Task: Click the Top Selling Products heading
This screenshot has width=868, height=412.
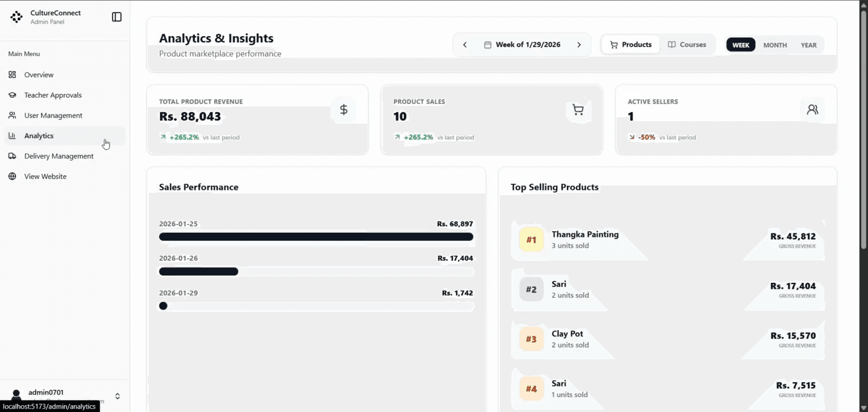Action: pyautogui.click(x=554, y=187)
